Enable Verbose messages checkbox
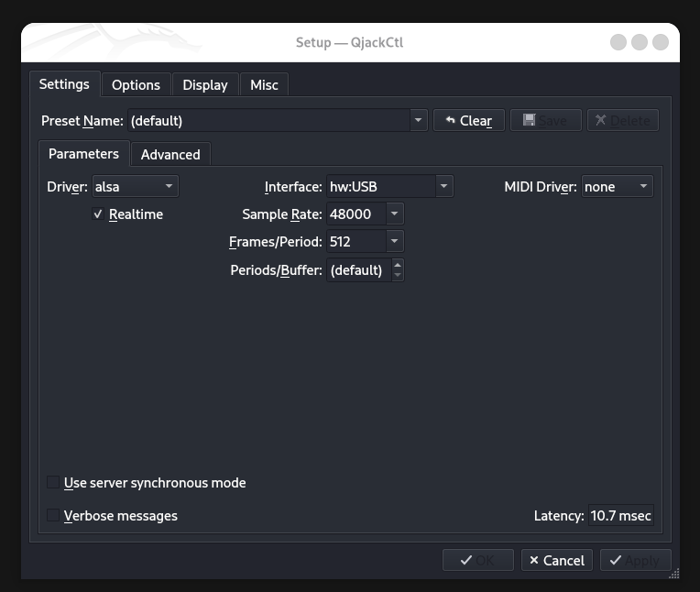This screenshot has height=592, width=700. coord(53,515)
